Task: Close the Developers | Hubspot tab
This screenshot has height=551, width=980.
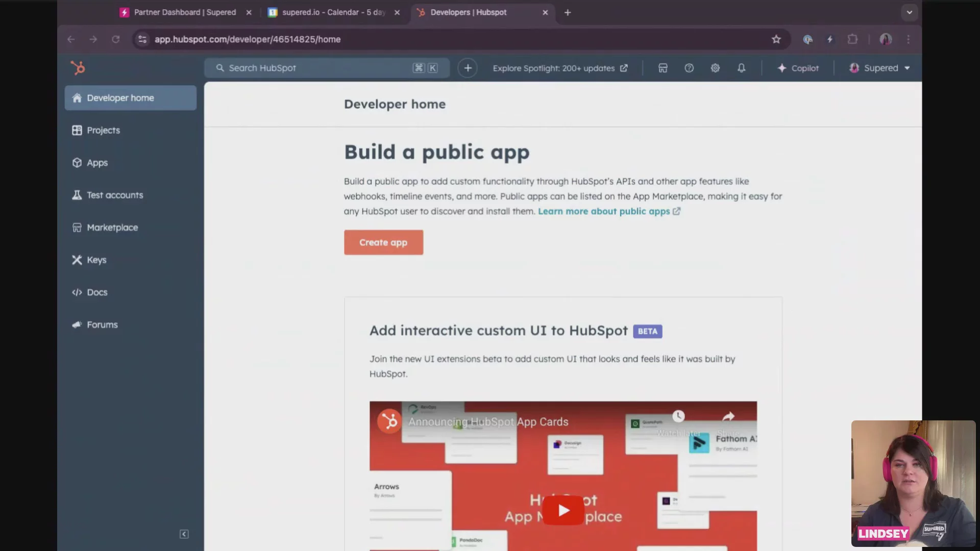Action: 545,12
